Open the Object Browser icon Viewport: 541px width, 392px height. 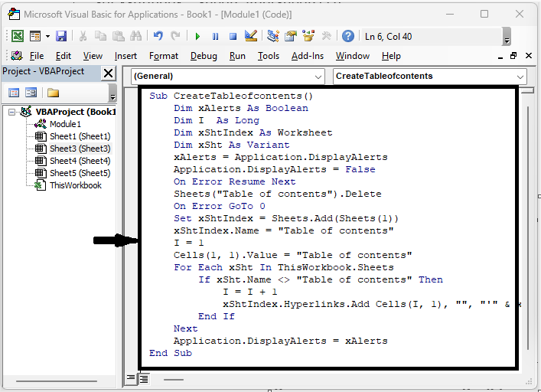pos(308,36)
